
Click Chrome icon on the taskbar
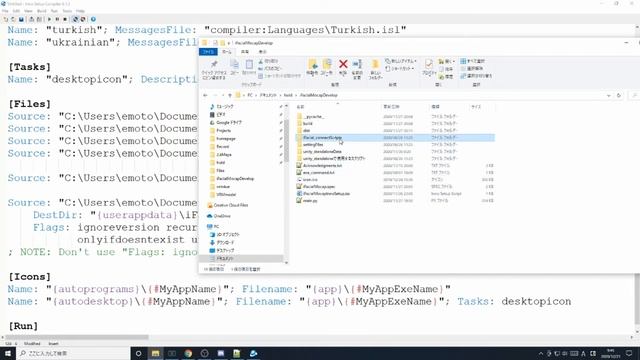point(188,353)
